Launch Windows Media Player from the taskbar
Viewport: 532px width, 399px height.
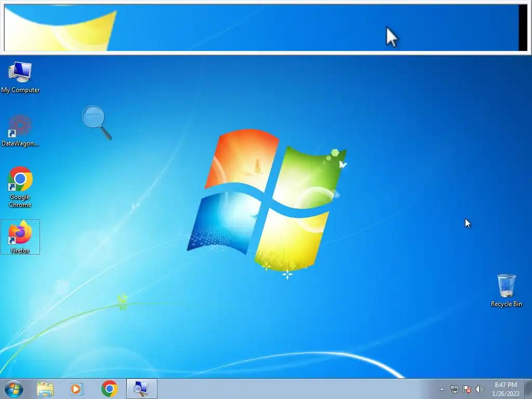pyautogui.click(x=76, y=389)
